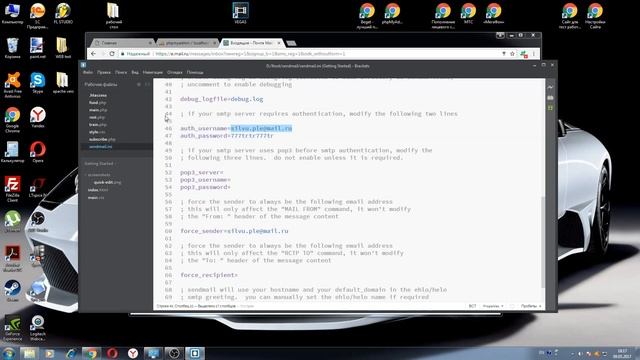Switch to phpMyAdmin Chrome tab

(187, 43)
